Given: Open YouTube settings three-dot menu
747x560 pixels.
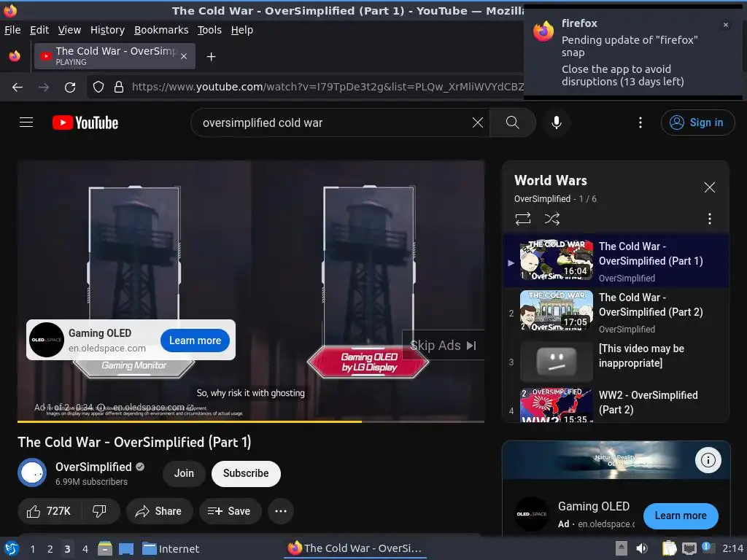Looking at the screenshot, I should (640, 122).
